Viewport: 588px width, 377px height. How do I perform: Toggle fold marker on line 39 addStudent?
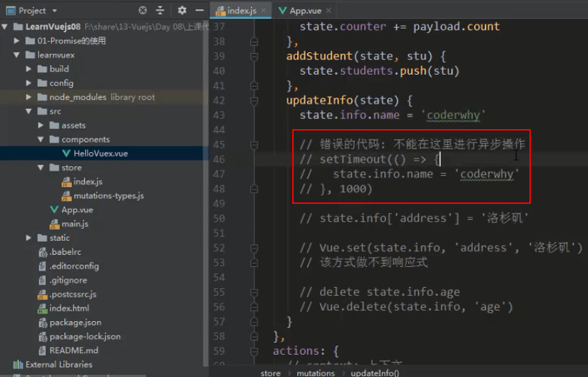pos(254,57)
